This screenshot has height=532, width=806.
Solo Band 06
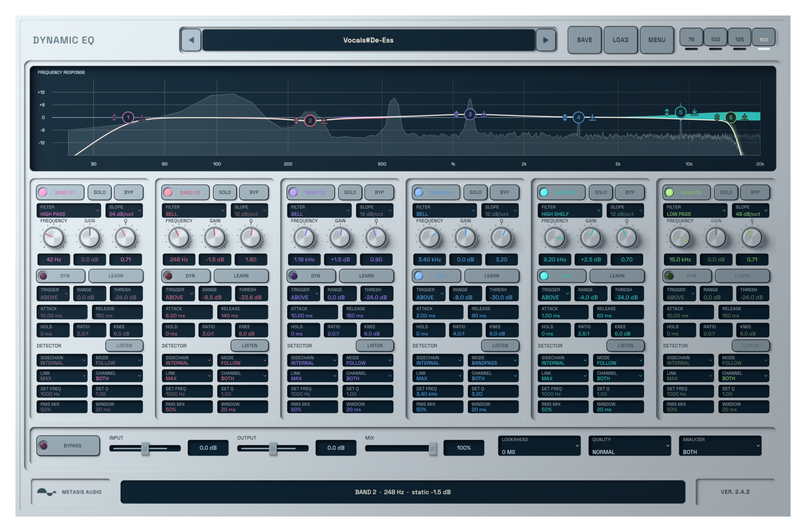[726, 192]
